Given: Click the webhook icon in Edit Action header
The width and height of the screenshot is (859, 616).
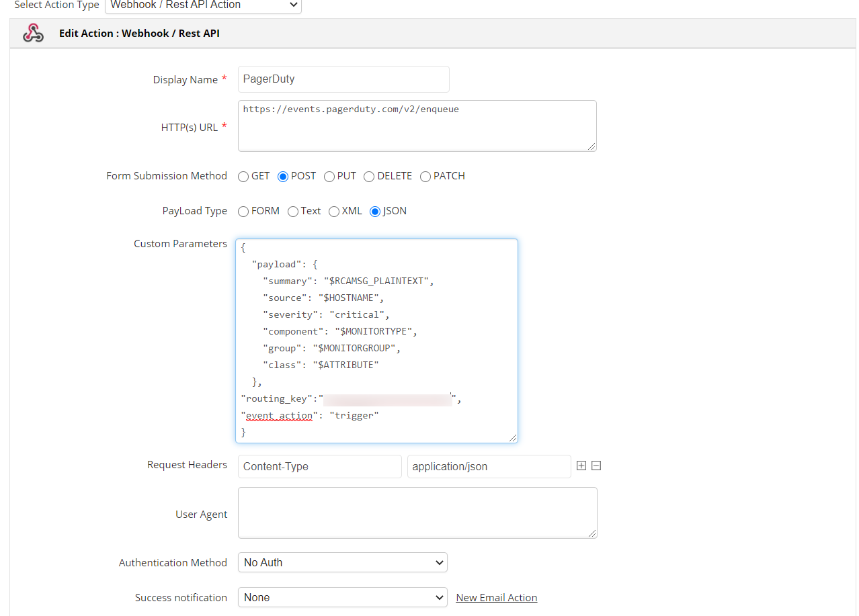Looking at the screenshot, I should [33, 33].
